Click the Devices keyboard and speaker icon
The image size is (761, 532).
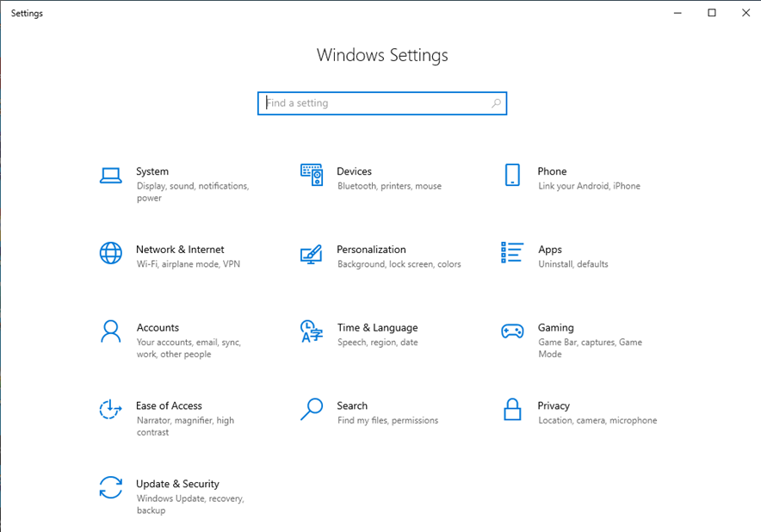[312, 175]
